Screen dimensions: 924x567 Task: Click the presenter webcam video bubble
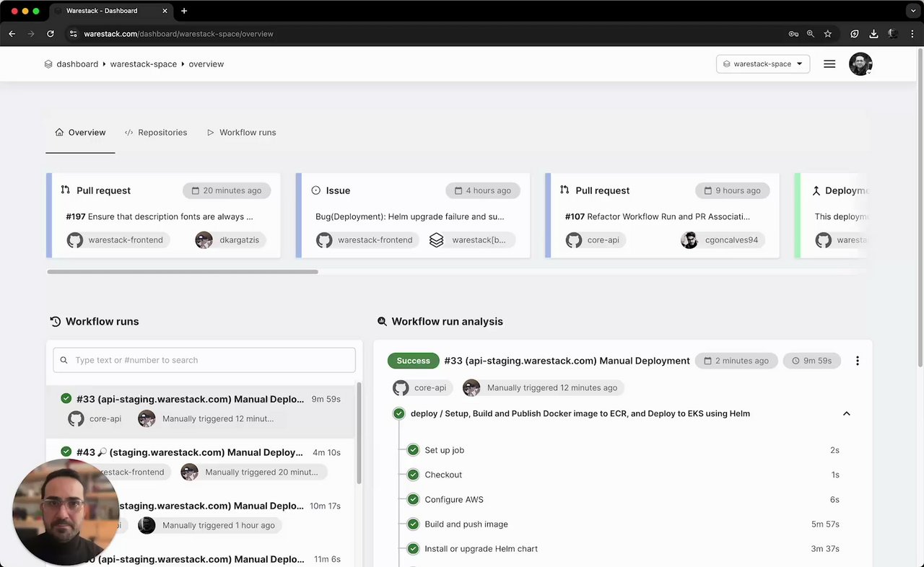pyautogui.click(x=65, y=512)
